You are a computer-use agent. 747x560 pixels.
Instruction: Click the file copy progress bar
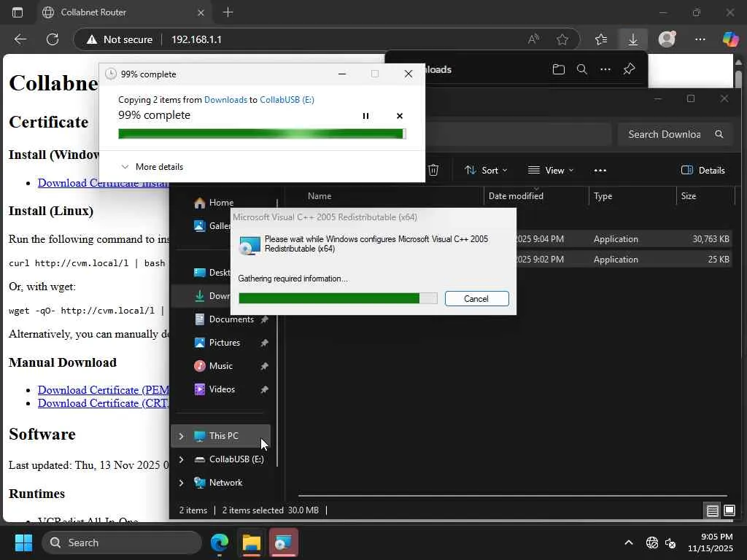click(262, 134)
